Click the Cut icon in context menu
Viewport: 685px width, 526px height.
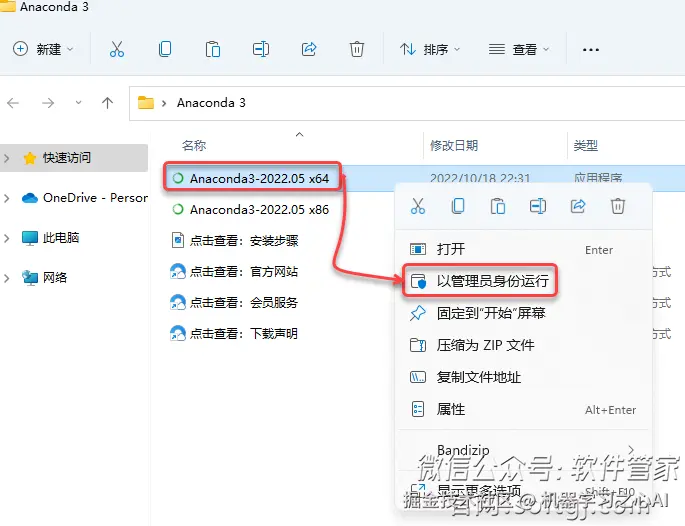[418, 206]
